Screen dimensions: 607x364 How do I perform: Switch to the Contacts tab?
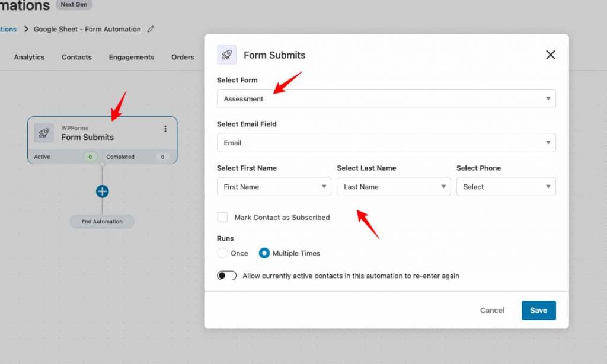point(76,57)
